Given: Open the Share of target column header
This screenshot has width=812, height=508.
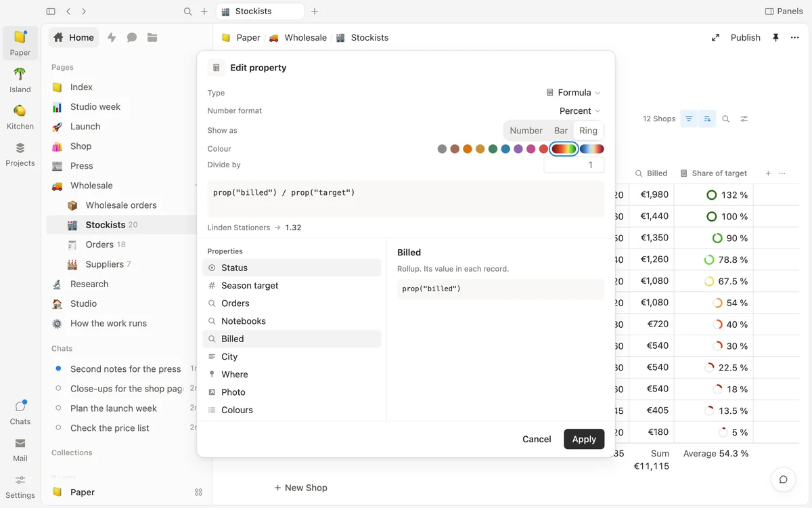Looking at the screenshot, I should (713, 173).
